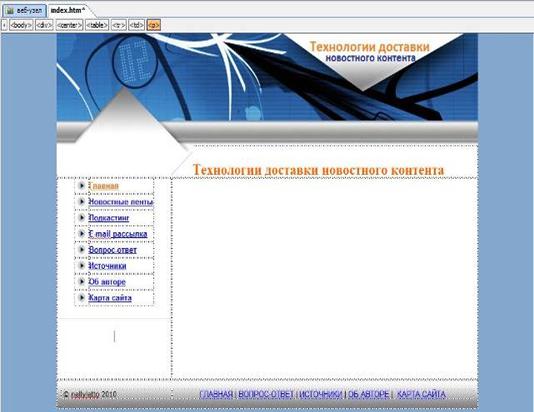Image resolution: width=534 pixels, height=412 pixels.
Task: Click the arrow icon beside Источники
Action: [81, 266]
